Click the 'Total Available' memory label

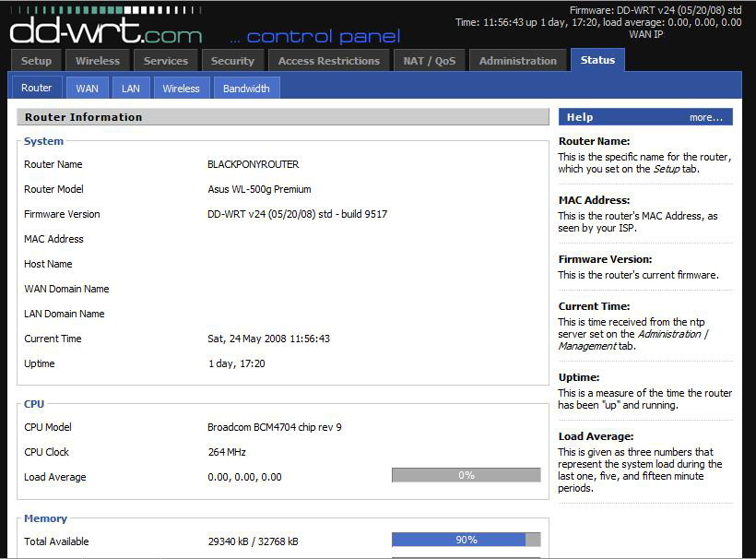pos(56,541)
